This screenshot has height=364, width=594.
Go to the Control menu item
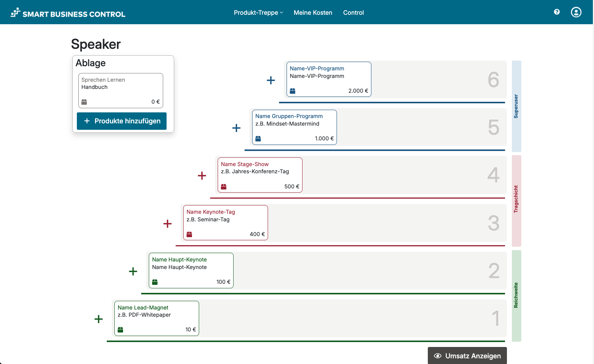coord(353,12)
